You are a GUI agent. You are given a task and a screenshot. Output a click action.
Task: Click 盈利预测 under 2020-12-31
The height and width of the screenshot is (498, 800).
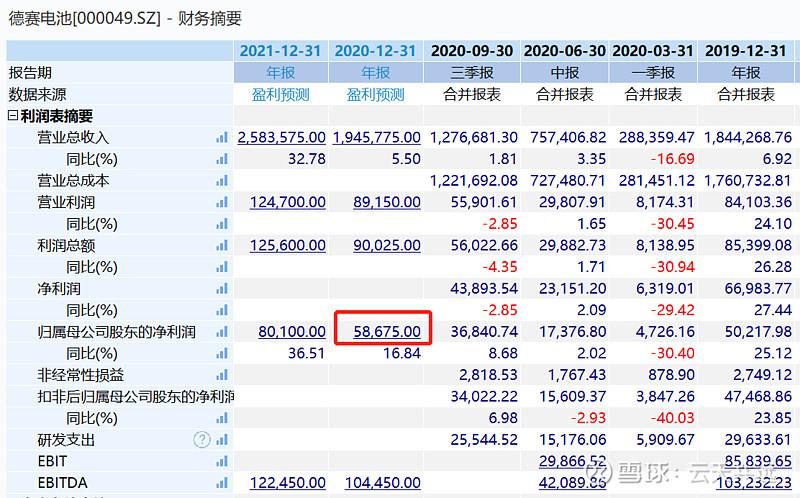(x=376, y=95)
